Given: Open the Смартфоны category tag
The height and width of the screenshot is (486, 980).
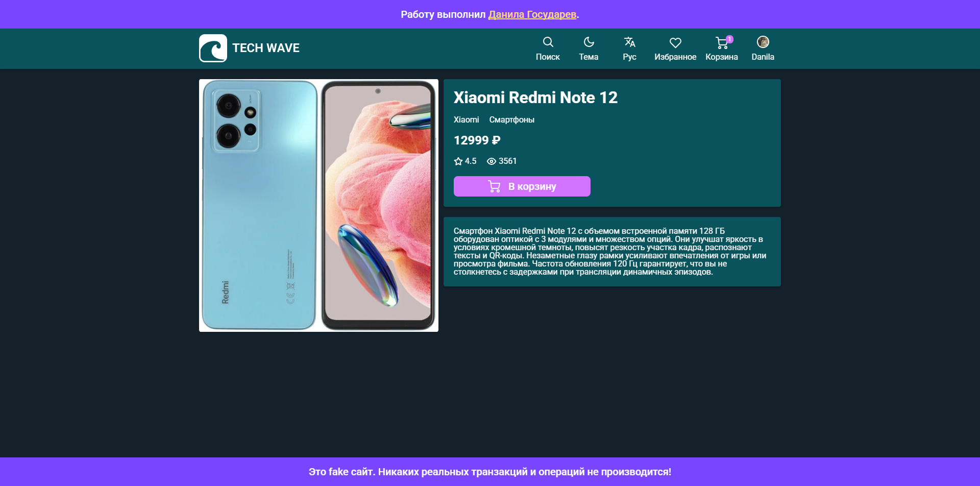Looking at the screenshot, I should pyautogui.click(x=511, y=119).
